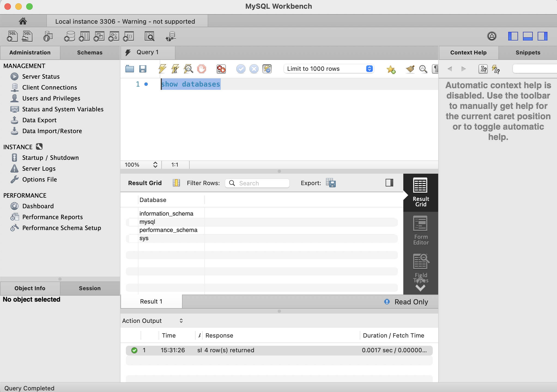Open Server Status page
The height and width of the screenshot is (392, 557).
[41, 76]
